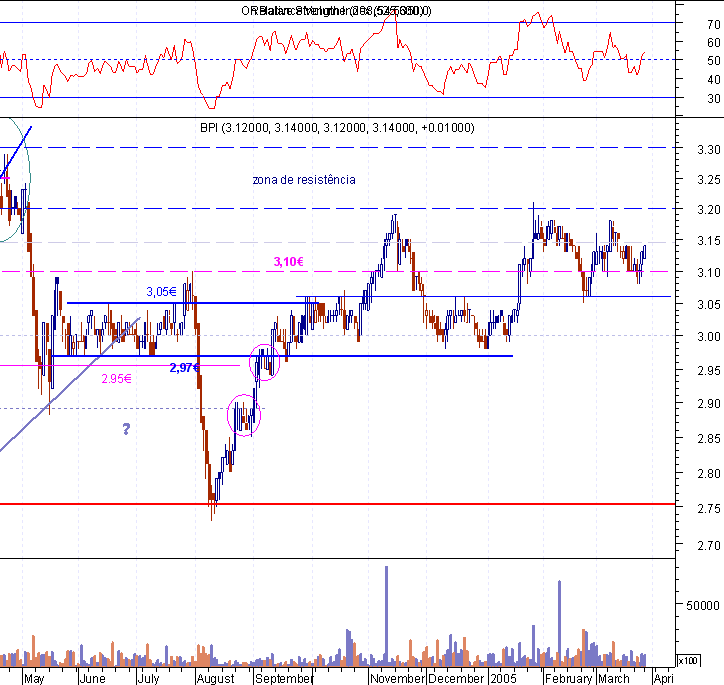Click the overlapping oscillator title at the top

coord(336,11)
